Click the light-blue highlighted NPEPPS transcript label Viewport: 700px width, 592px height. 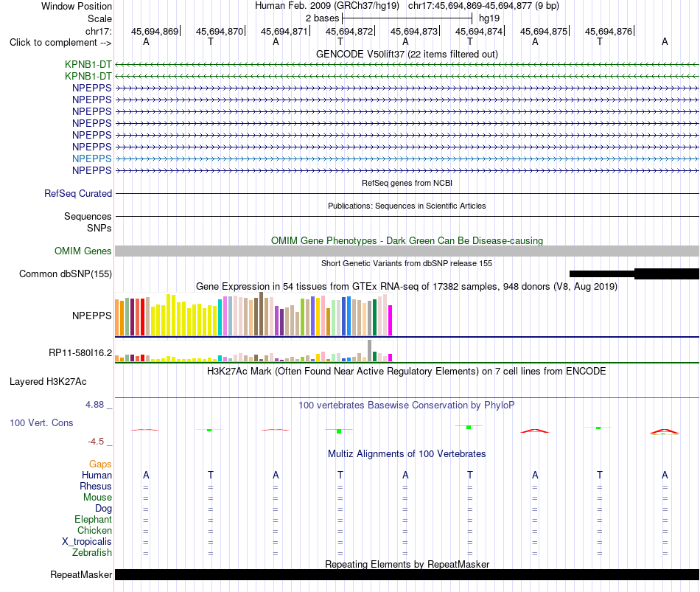pos(91,159)
